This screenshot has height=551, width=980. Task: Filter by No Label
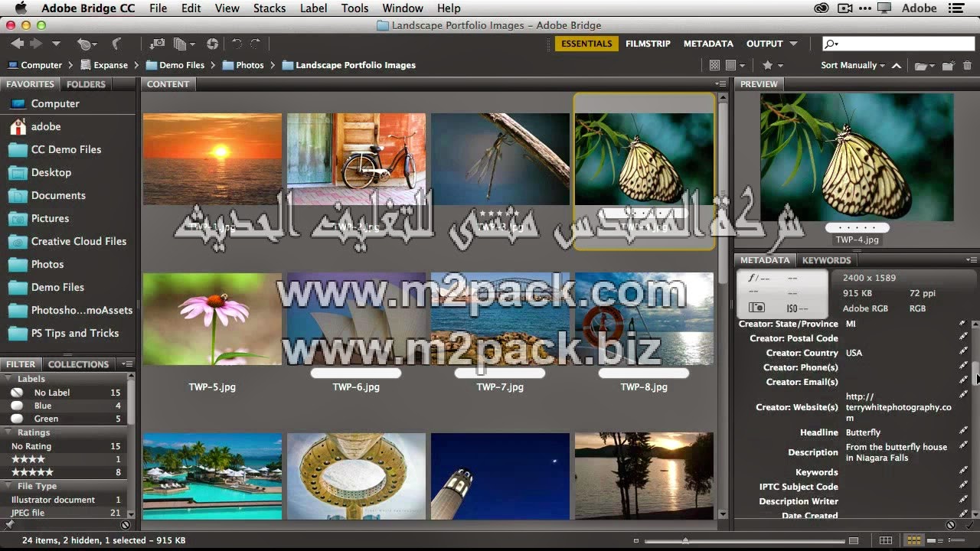[65, 393]
